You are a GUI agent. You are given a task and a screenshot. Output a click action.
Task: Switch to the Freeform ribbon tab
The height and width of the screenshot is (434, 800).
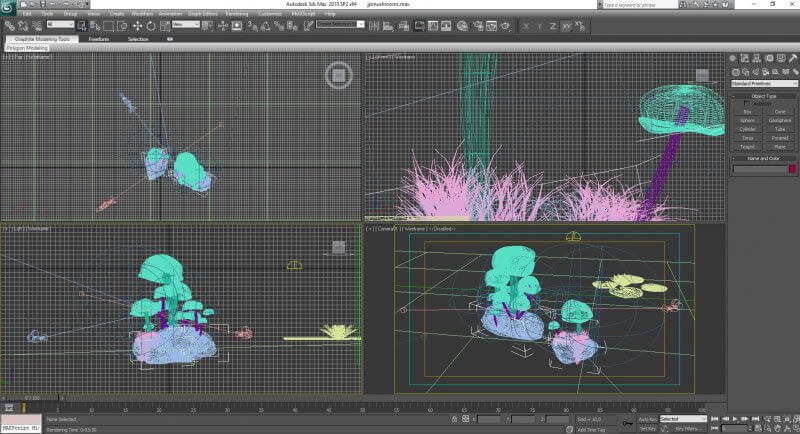[98, 39]
